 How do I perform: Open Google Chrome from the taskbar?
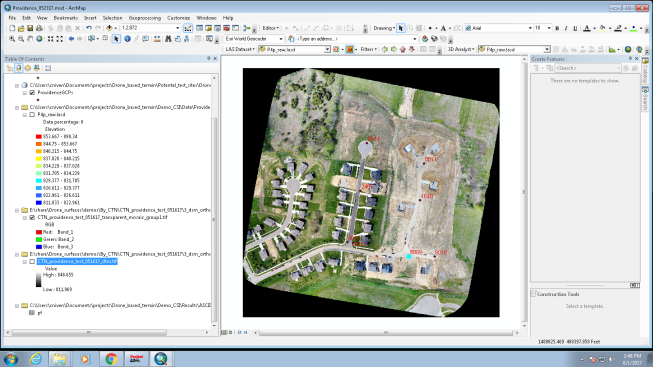(111, 359)
